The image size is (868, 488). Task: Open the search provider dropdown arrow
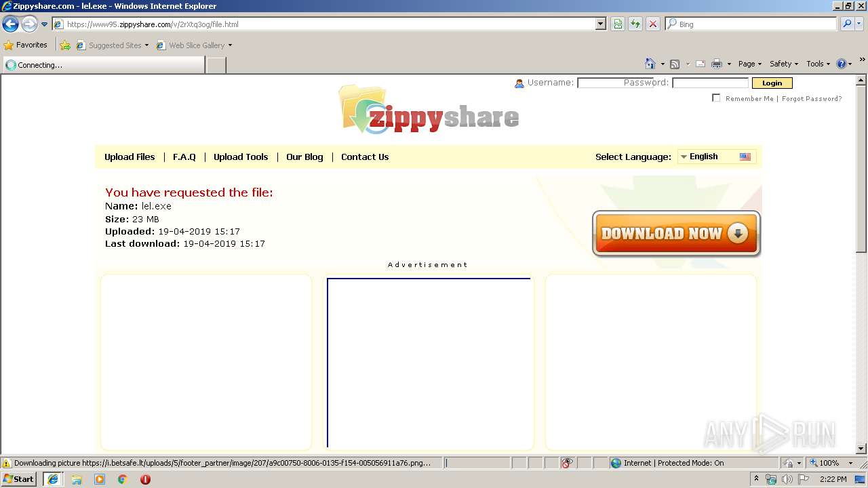point(859,24)
